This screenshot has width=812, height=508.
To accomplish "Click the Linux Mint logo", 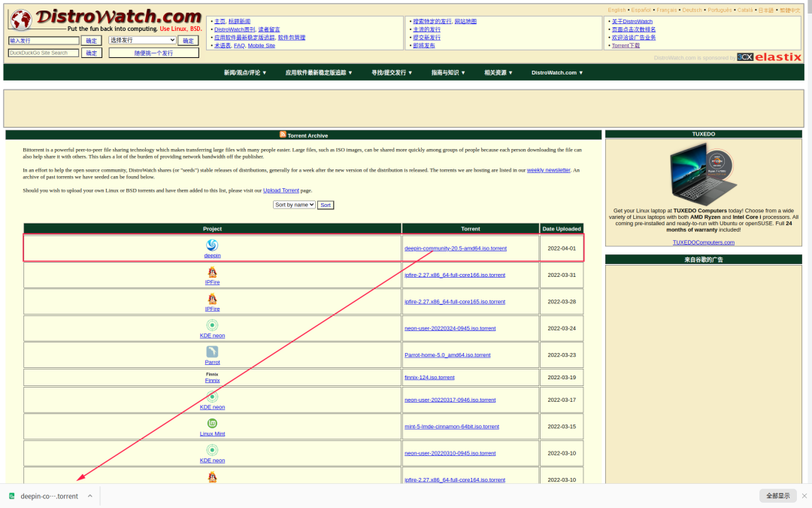I will [x=212, y=424].
